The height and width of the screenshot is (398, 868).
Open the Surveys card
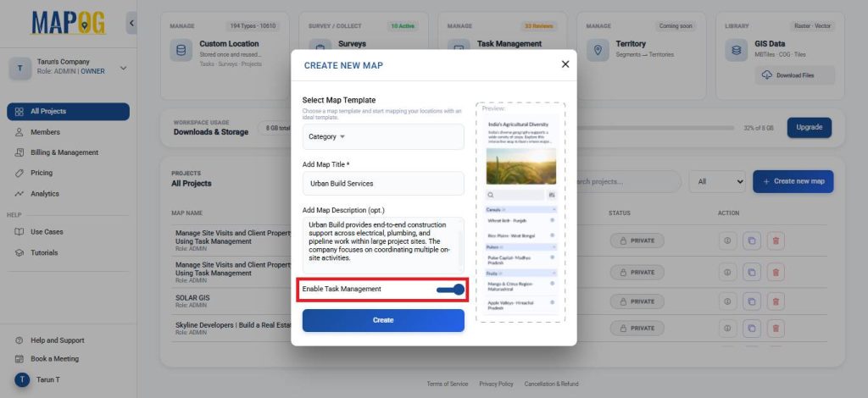click(364, 56)
